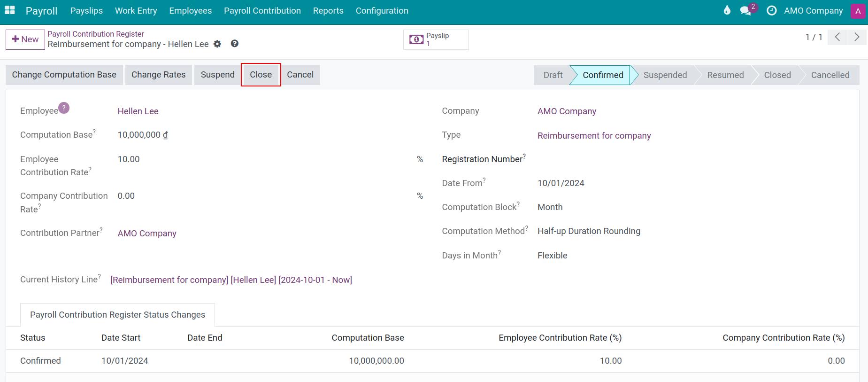Click Days in Month value Flexible
The height and width of the screenshot is (382, 868).
pos(553,256)
